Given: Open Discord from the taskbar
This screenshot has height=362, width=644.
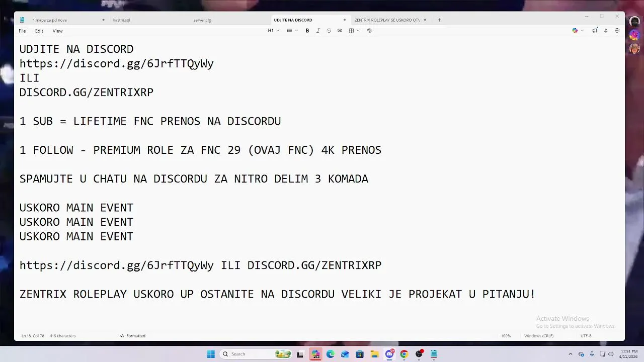Looking at the screenshot, I should [x=389, y=354].
